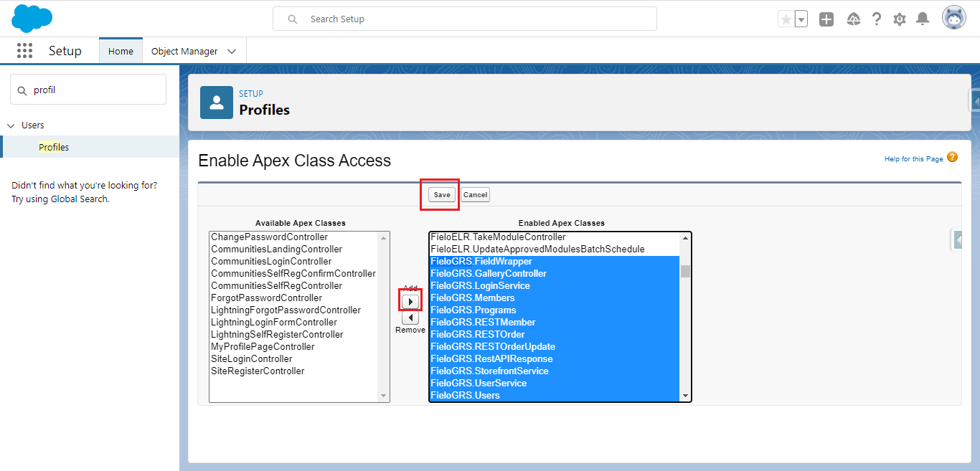Click the orange help question icon
The image size is (980, 471).
click(952, 157)
